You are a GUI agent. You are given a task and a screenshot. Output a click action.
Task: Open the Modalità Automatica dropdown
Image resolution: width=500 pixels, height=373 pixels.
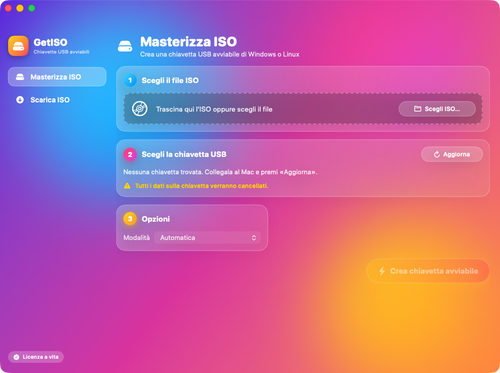click(207, 238)
